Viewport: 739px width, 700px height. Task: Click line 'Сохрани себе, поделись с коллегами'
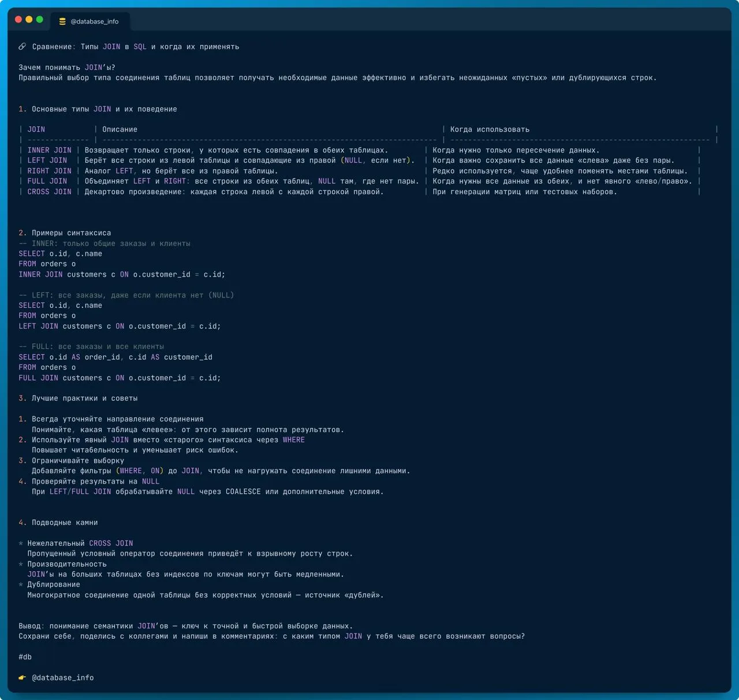[271, 636]
